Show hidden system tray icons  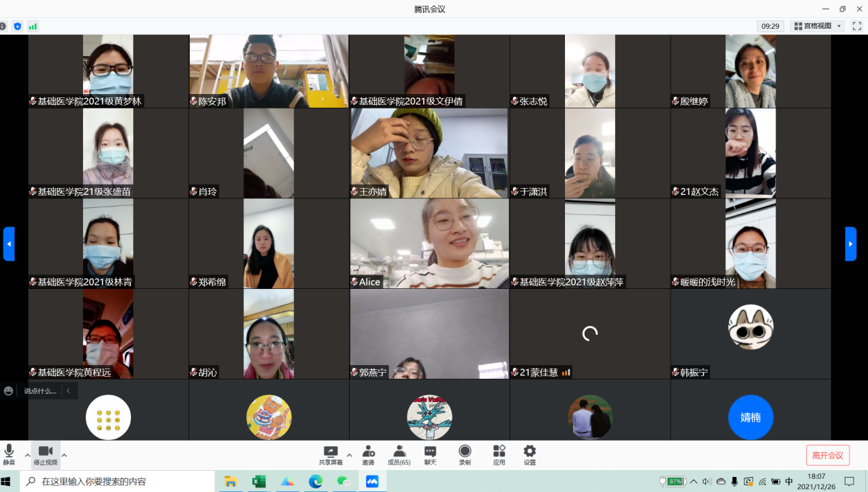pos(694,481)
